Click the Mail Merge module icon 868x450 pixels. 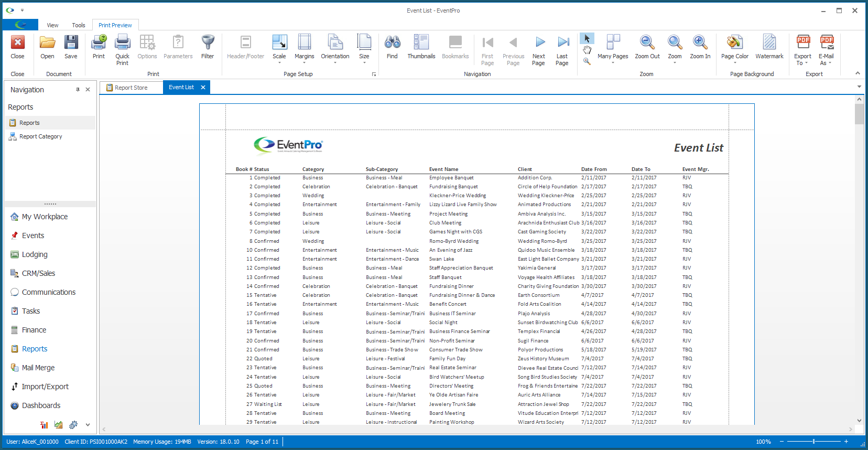point(15,368)
